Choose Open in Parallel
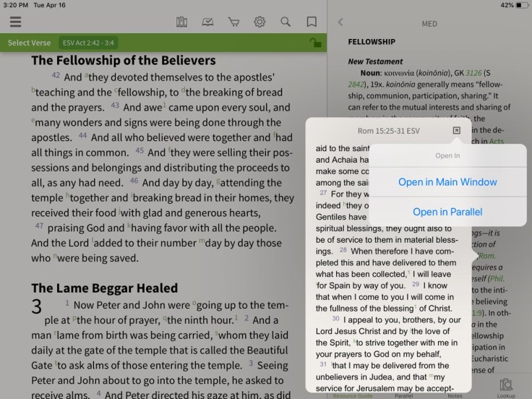Viewport: 532px width, 399px height. tap(447, 212)
